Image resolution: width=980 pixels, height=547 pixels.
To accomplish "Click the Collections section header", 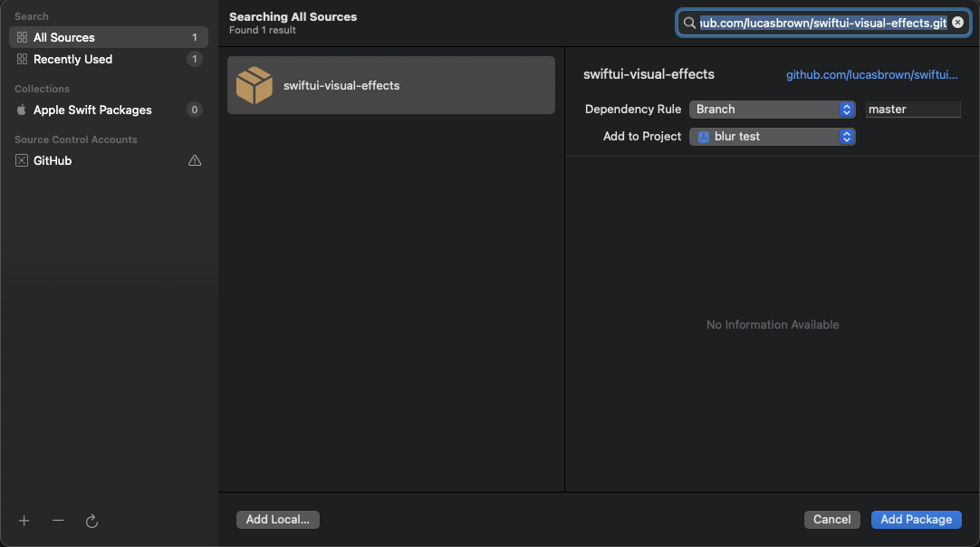I will [42, 89].
